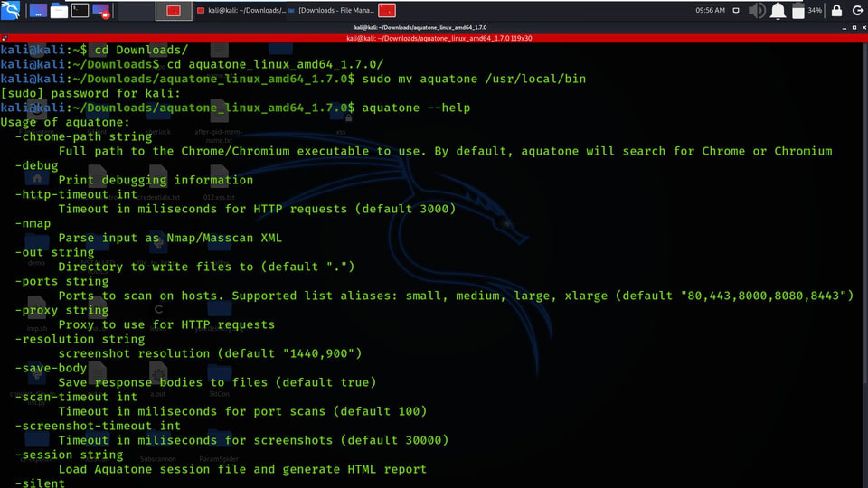Switch to Downloads - File Manager taskbar entry
The width and height of the screenshot is (868, 488).
(331, 11)
